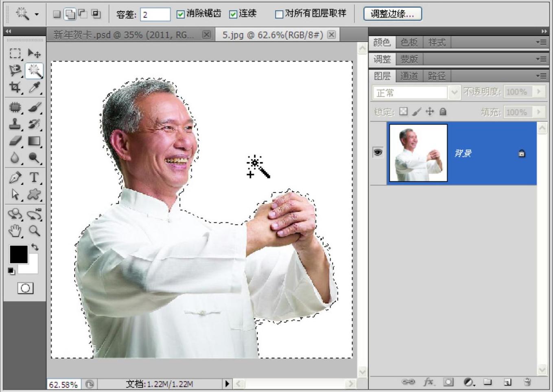This screenshot has width=553, height=392.
Task: Enable sample all layers (对所有图层取样)
Action: tap(279, 14)
